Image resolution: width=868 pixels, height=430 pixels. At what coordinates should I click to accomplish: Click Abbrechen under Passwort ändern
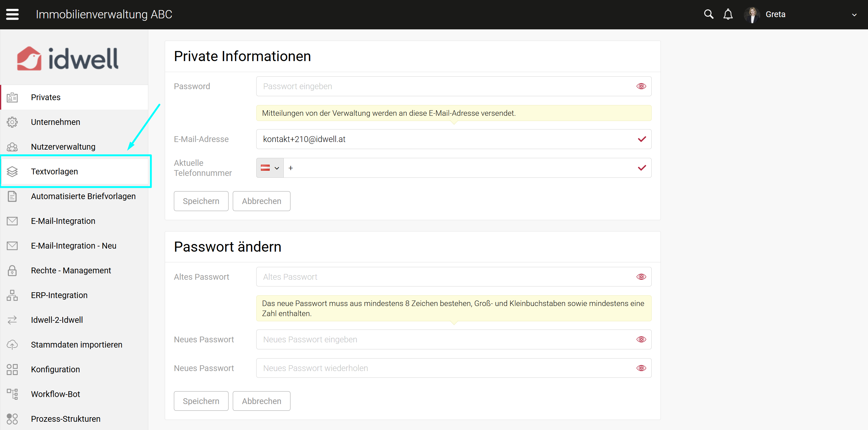pyautogui.click(x=261, y=401)
